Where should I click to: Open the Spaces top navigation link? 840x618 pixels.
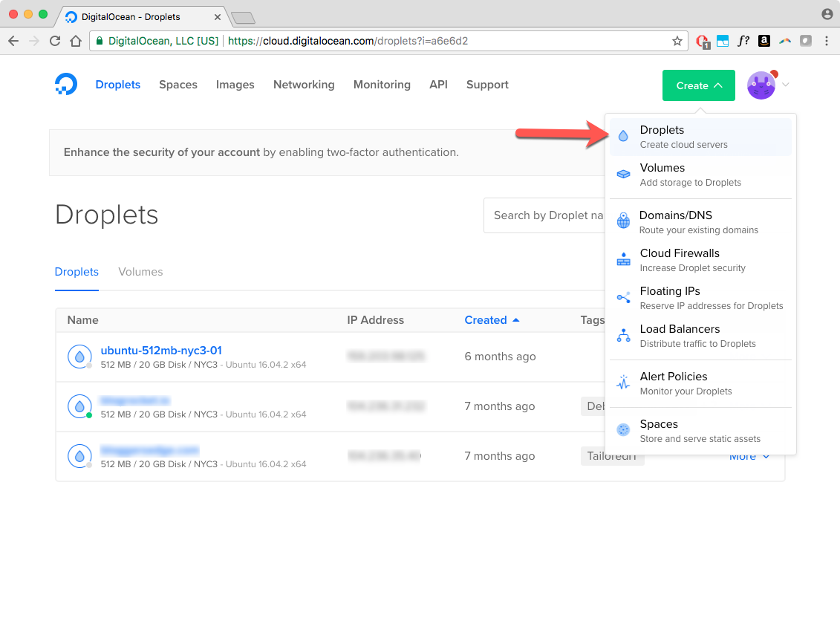(178, 85)
